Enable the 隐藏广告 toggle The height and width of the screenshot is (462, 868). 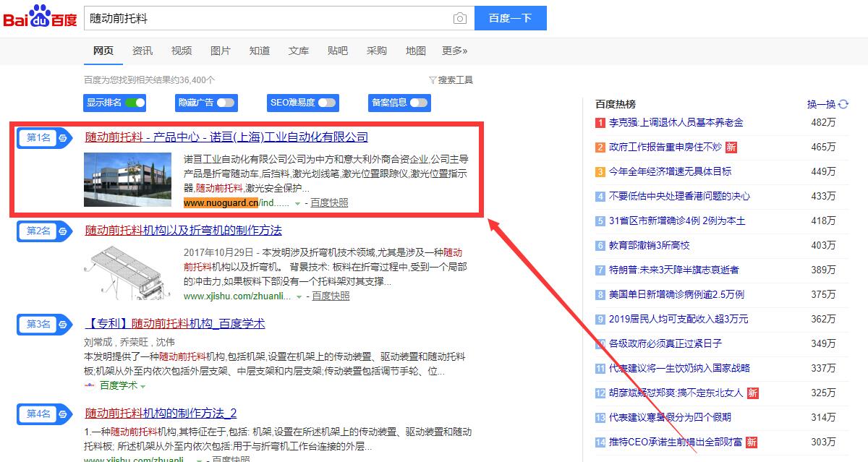[226, 103]
